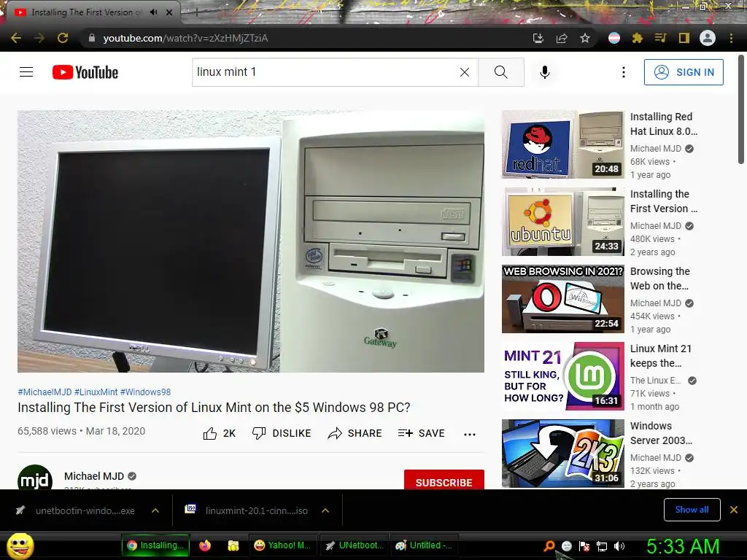Open the #Windows98 hashtag
The image size is (747, 560).
(x=145, y=392)
